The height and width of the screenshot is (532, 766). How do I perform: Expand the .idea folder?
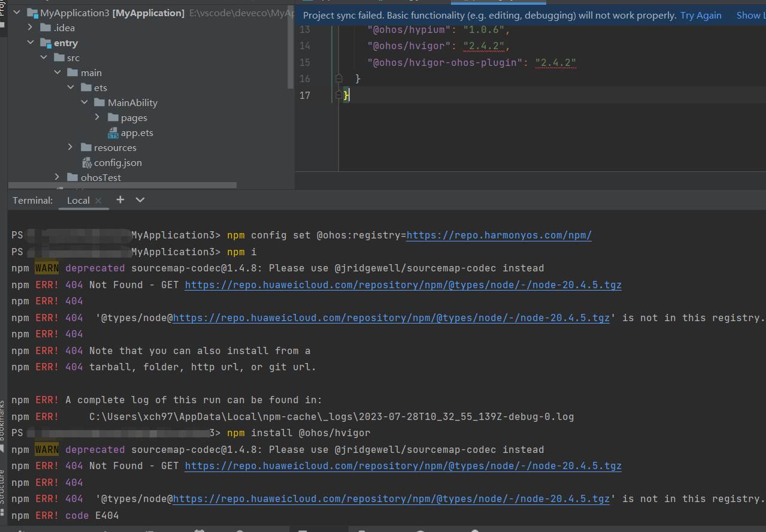pyautogui.click(x=31, y=28)
